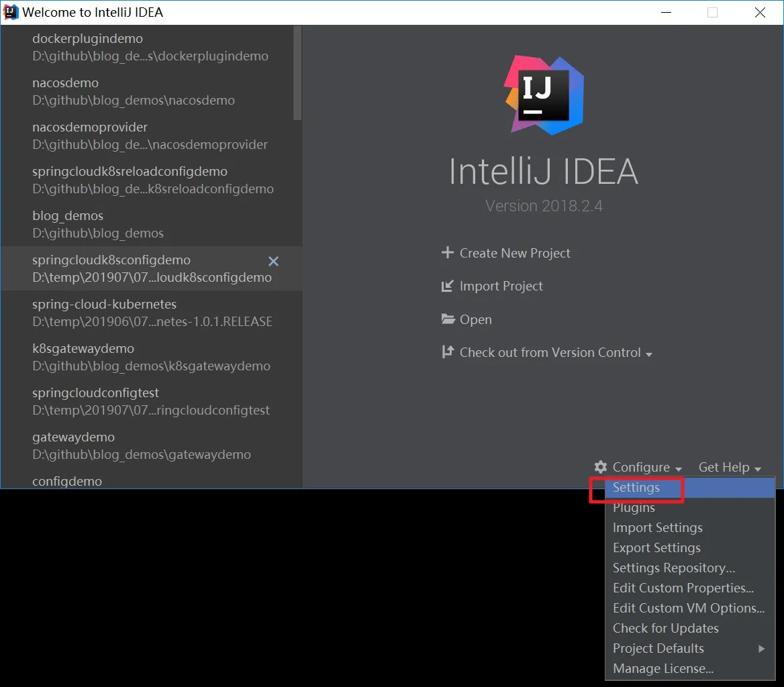Click the IntelliJ IDEA title bar icon
This screenshot has width=784, height=687.
[x=11, y=12]
